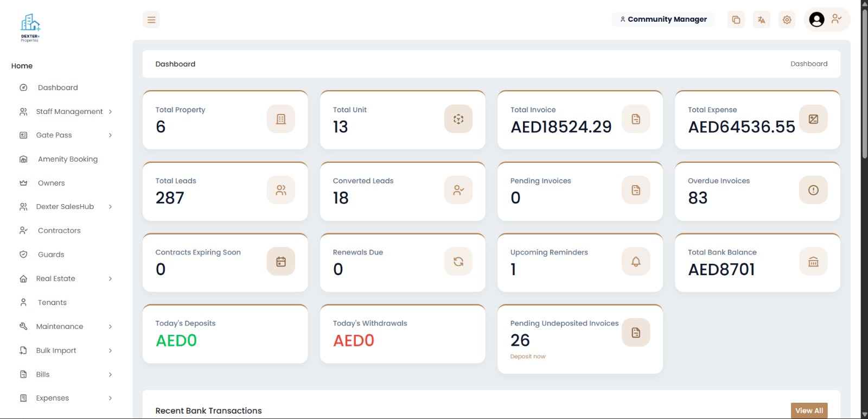This screenshot has width=868, height=419.
Task: Click the Contracts Expiring Soon calendar icon
Action: (281, 262)
